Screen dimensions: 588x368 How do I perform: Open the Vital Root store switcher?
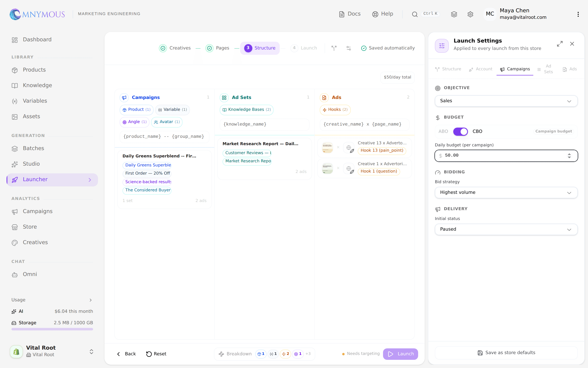click(x=52, y=351)
